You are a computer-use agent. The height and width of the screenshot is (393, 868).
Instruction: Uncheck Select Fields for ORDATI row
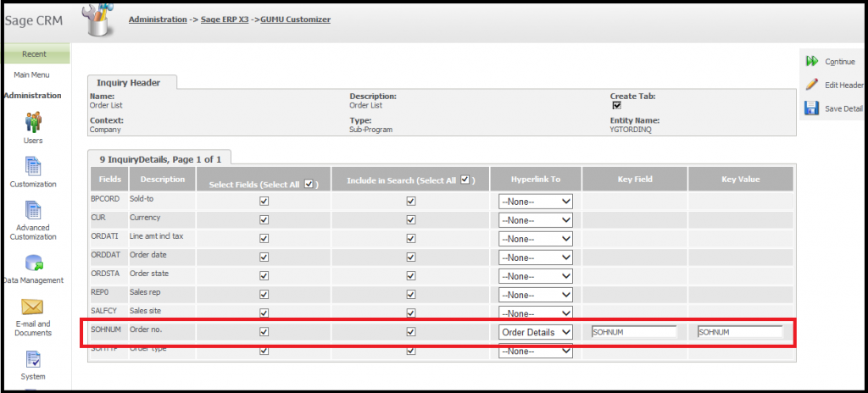coord(264,239)
